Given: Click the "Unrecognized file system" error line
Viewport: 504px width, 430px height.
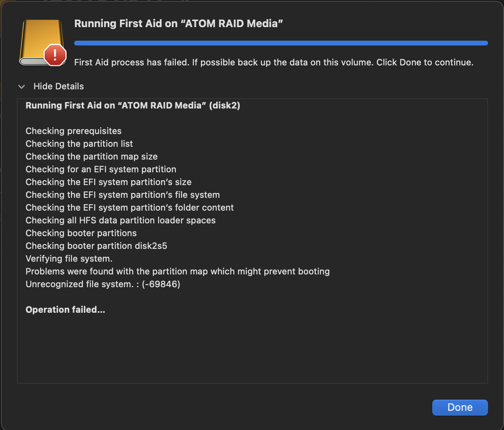Looking at the screenshot, I should tap(102, 284).
